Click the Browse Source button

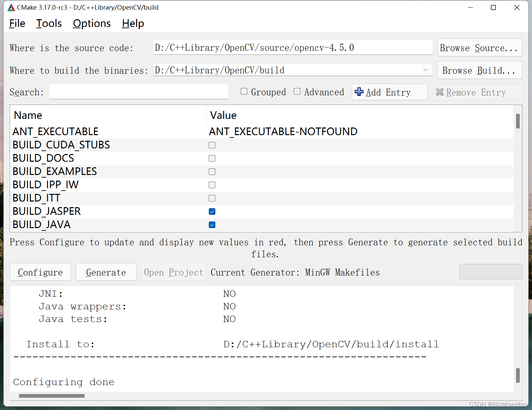(x=480, y=48)
